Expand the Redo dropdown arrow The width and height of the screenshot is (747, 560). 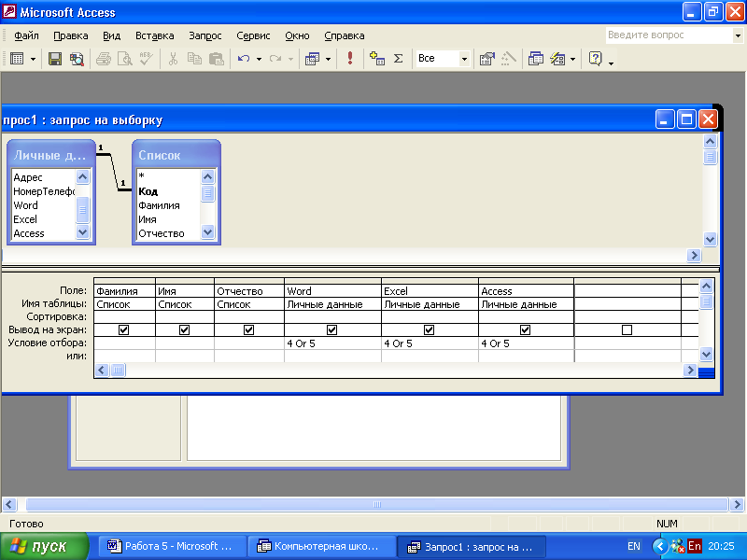(x=290, y=60)
